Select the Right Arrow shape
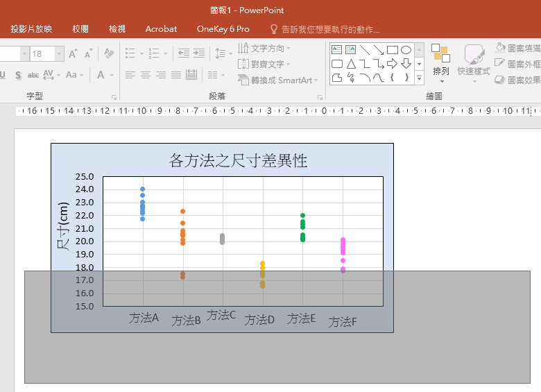 click(393, 64)
